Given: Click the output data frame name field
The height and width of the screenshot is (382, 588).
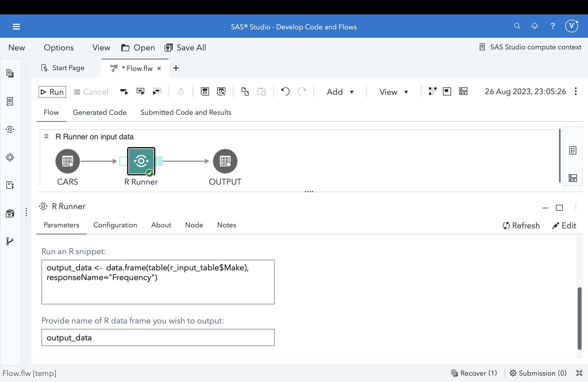Looking at the screenshot, I should [x=158, y=337].
